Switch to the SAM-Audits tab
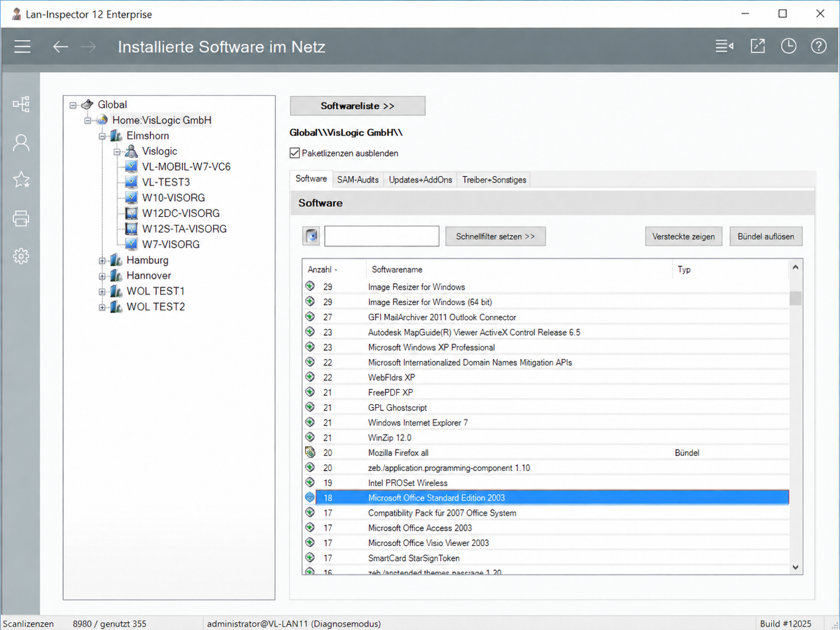840x630 pixels. click(x=358, y=180)
